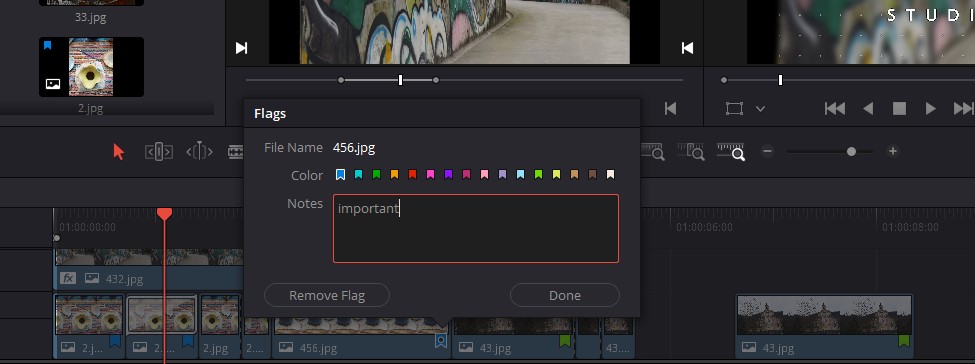The width and height of the screenshot is (975, 364).
Task: Click the 01:00:06:00 timecode on ruler
Action: [x=705, y=227]
